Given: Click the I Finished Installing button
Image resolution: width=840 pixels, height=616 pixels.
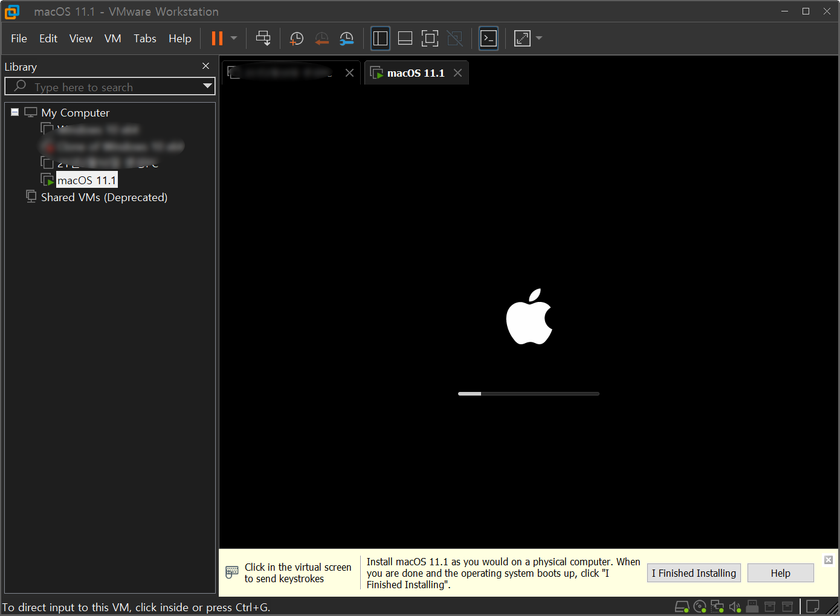Looking at the screenshot, I should click(694, 573).
